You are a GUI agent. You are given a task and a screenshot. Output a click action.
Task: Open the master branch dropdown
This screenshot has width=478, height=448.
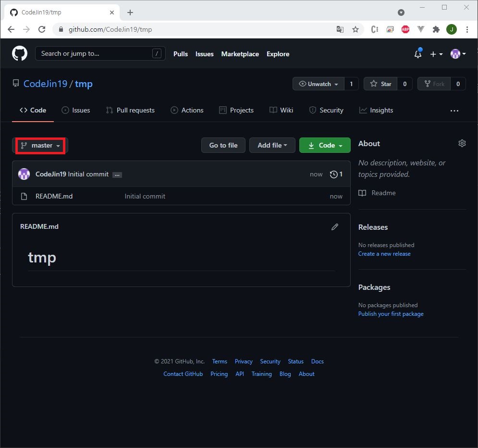pos(40,146)
